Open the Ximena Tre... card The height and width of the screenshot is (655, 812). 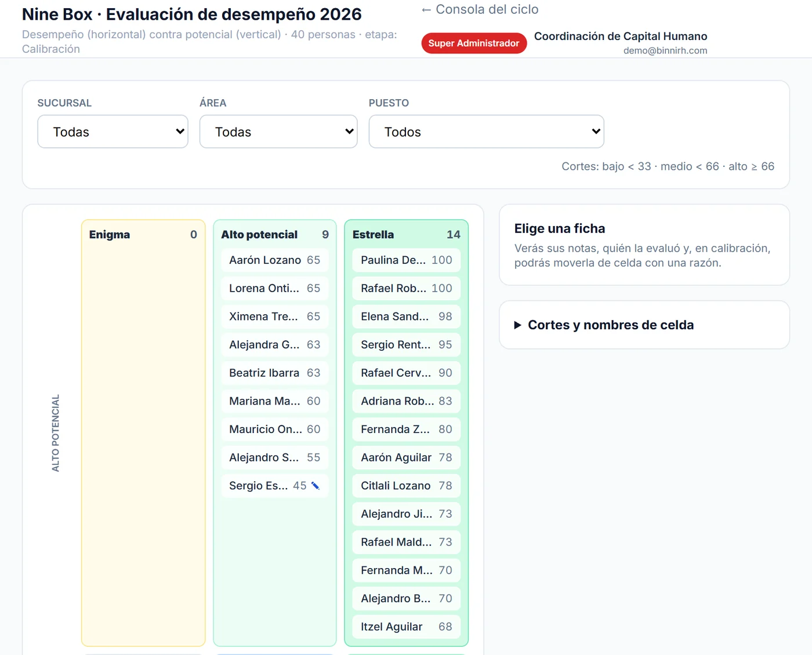click(x=275, y=316)
